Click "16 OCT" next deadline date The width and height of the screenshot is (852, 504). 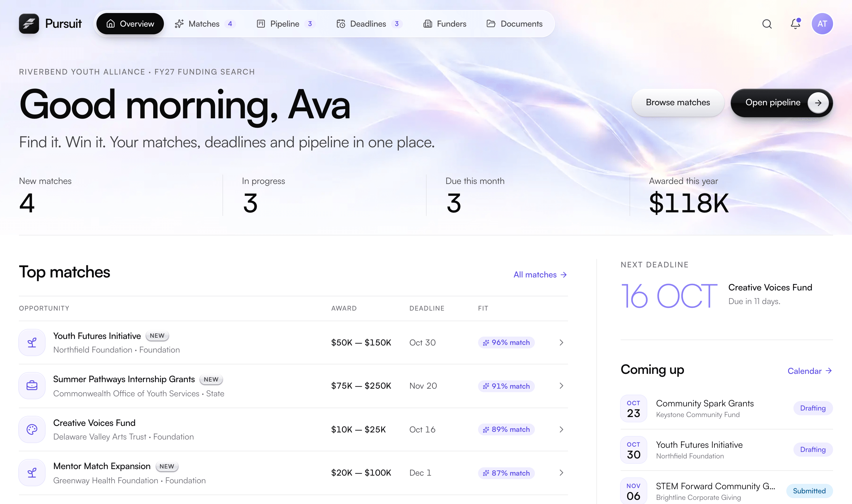tap(669, 296)
